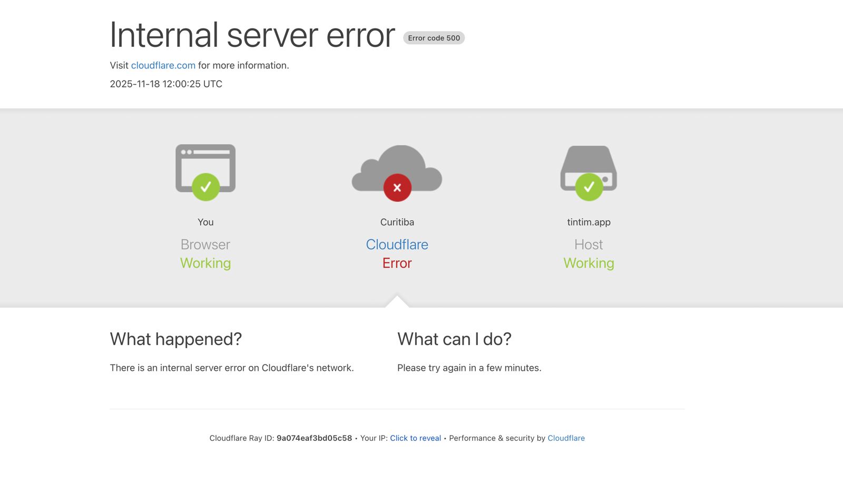Click the tintim.app host name

click(x=589, y=222)
